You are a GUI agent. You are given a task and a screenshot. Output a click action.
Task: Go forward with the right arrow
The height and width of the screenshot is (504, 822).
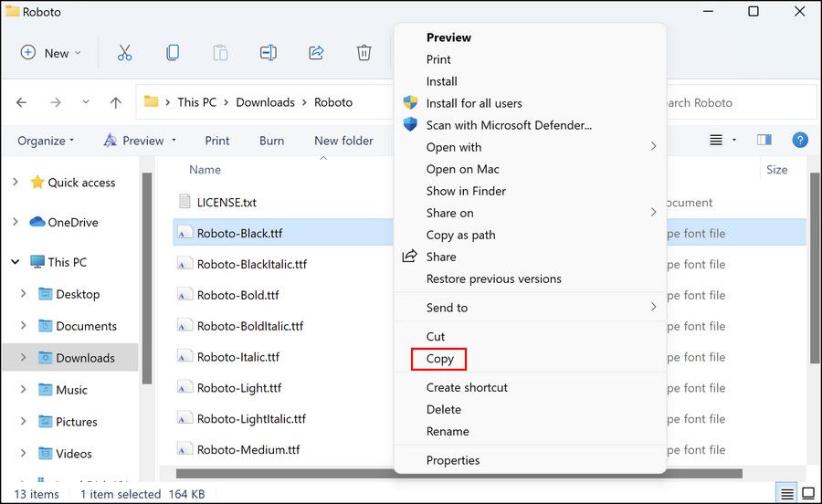[x=56, y=102]
